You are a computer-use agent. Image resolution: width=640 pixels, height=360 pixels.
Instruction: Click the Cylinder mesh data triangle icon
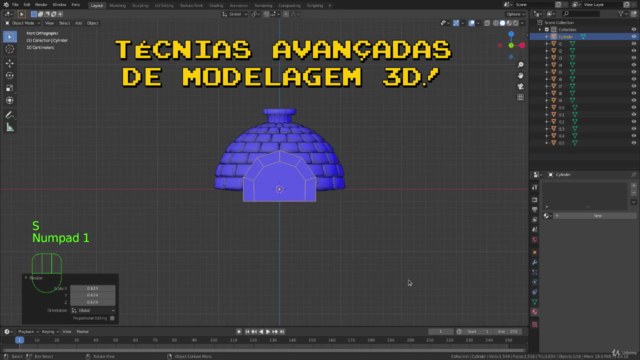point(583,37)
